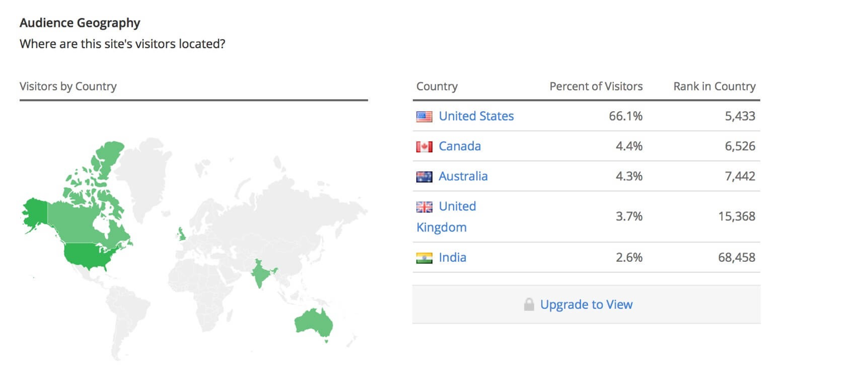Image resolution: width=868 pixels, height=379 pixels.
Task: Select the United Kingdom on the map
Action: pos(181,233)
